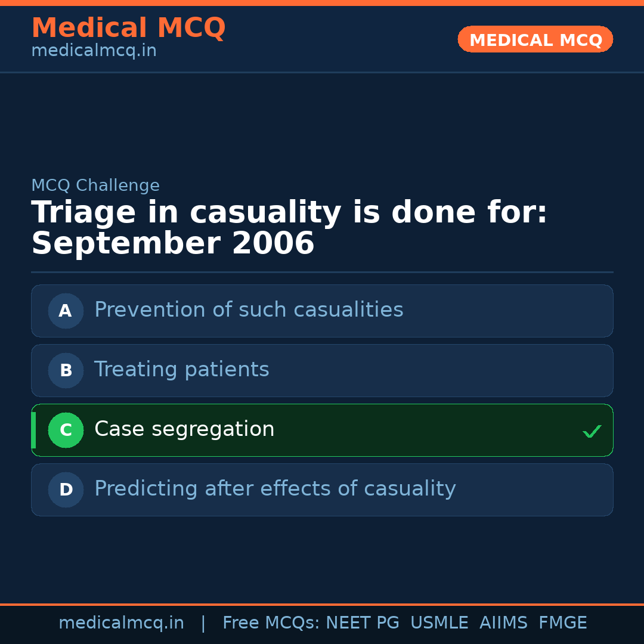This screenshot has height=644, width=644.
Task: Click FMGE in the footer
Action: click(x=562, y=623)
